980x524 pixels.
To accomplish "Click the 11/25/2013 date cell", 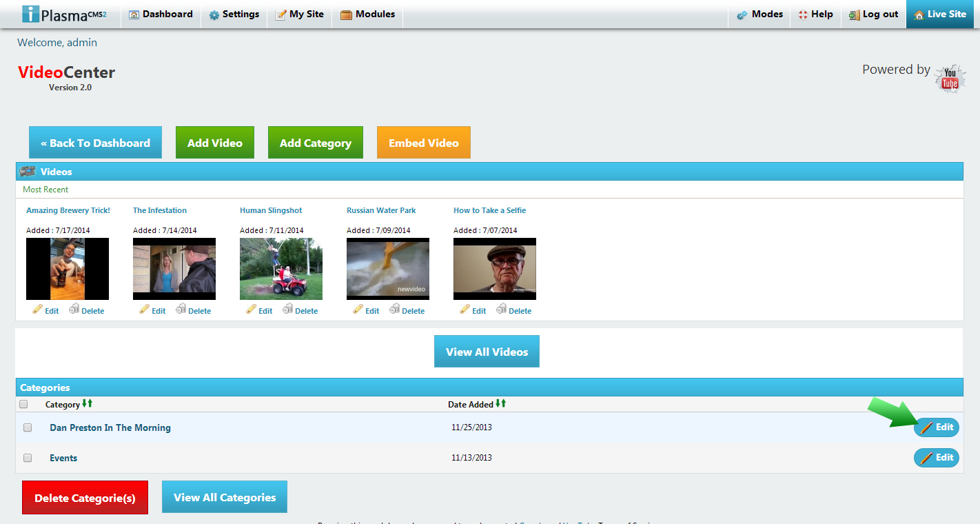I will click(x=472, y=427).
